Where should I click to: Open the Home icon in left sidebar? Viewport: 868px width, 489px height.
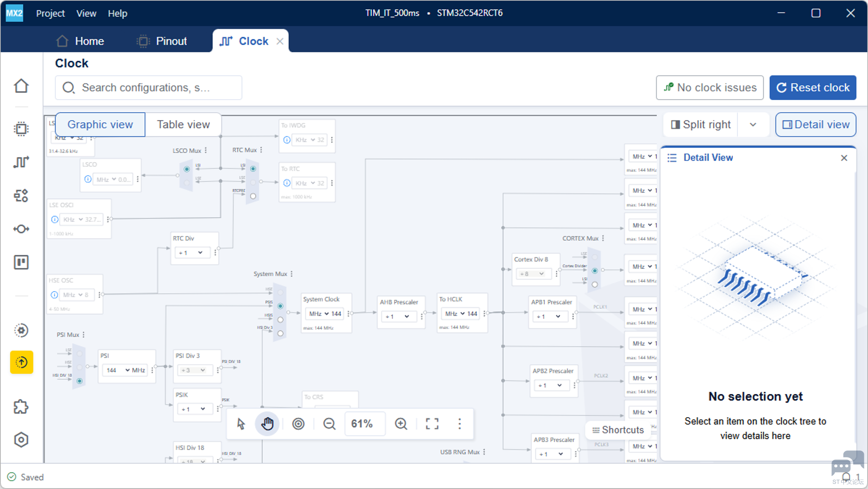(x=21, y=86)
